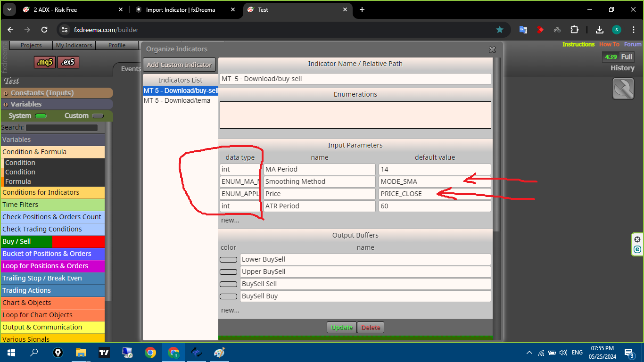The height and width of the screenshot is (362, 644).
Task: Click the .ex5 compile button
Action: point(68,62)
